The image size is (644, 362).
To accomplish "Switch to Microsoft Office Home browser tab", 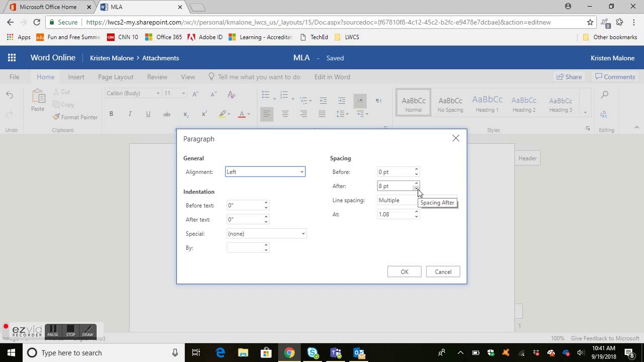I will pyautogui.click(x=48, y=7).
